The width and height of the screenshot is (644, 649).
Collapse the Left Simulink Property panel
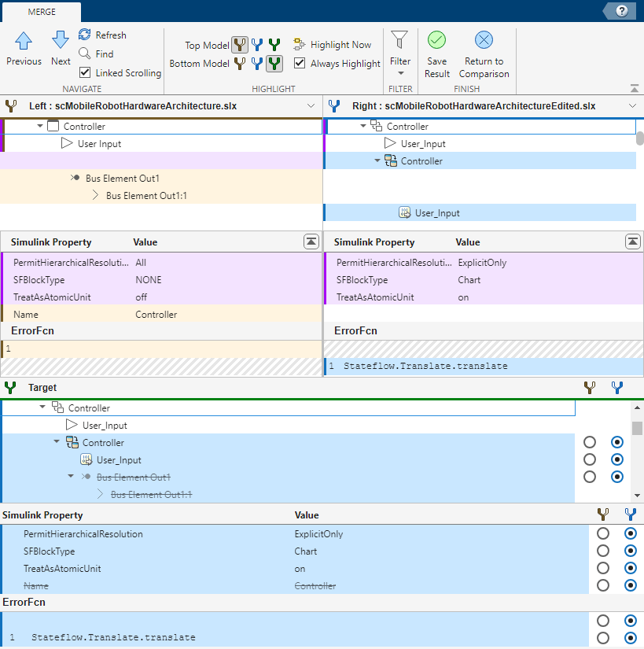tap(311, 242)
